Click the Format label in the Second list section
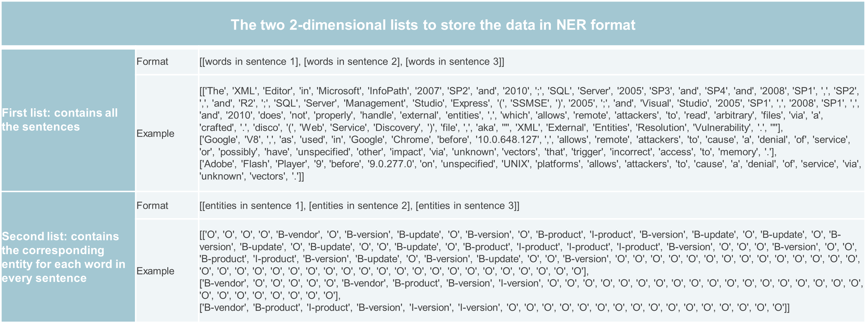Viewport: 868px width, 324px height. coord(152,206)
